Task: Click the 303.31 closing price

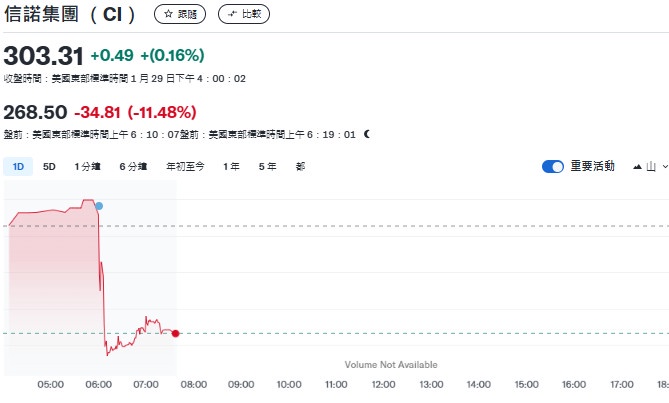Action: tap(44, 56)
